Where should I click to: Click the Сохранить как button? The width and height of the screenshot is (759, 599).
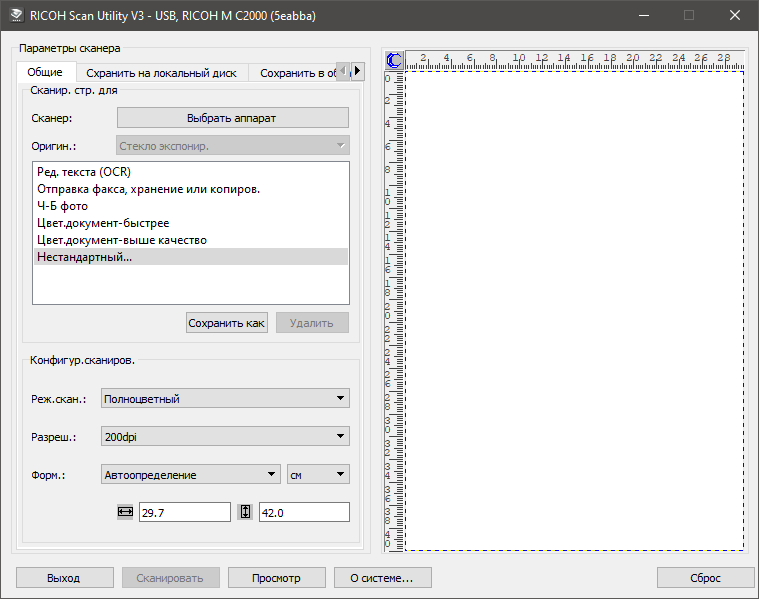(227, 323)
